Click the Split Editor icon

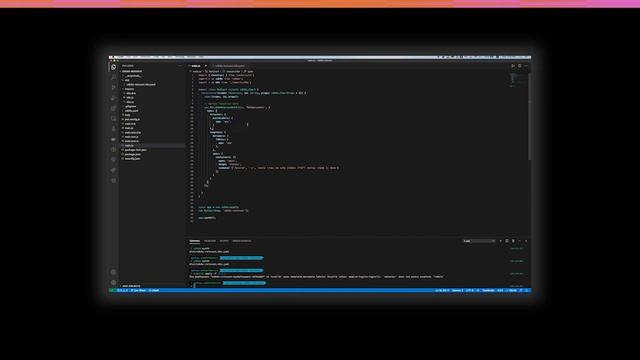coord(520,66)
